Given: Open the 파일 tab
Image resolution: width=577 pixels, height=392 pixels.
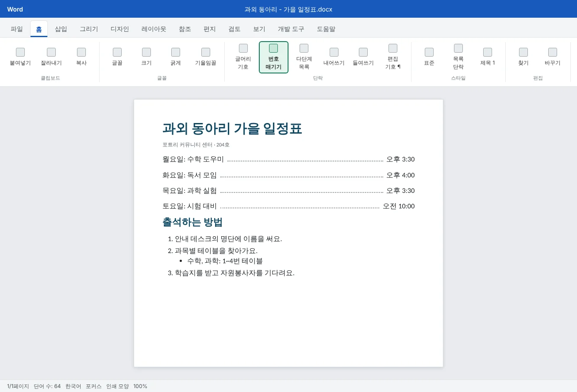Looking at the screenshot, I should [17, 29].
